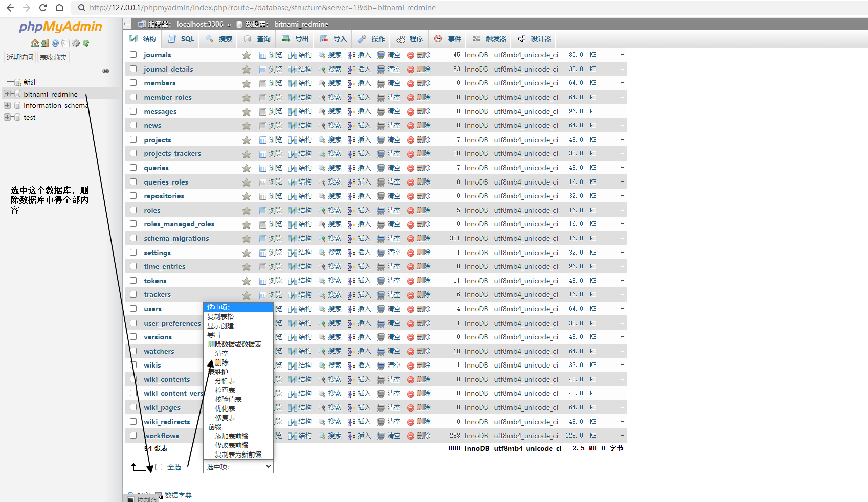Open navigation settings gear icon
Image resolution: width=868 pixels, height=502 pixels.
coord(76,43)
